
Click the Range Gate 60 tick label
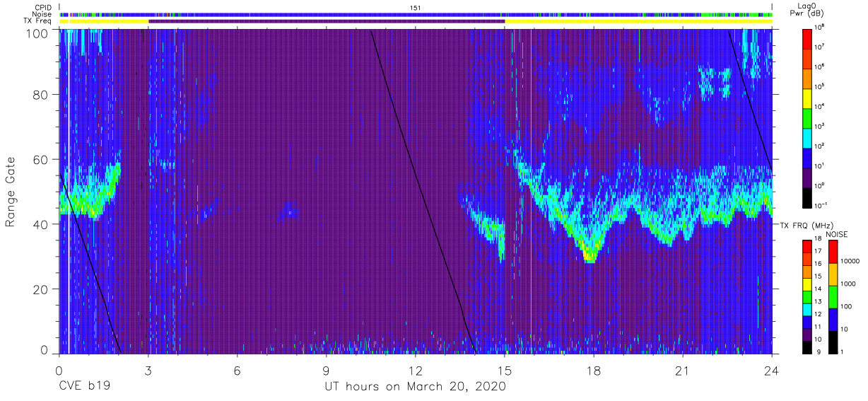point(40,160)
